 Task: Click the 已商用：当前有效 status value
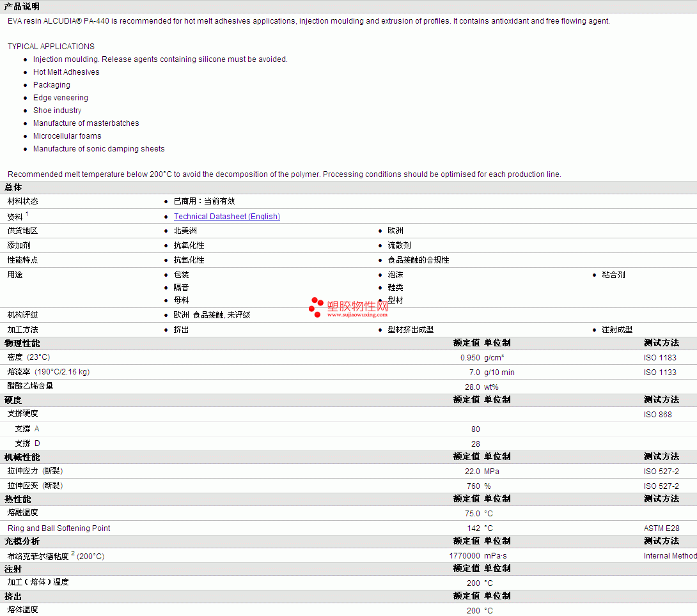click(204, 201)
